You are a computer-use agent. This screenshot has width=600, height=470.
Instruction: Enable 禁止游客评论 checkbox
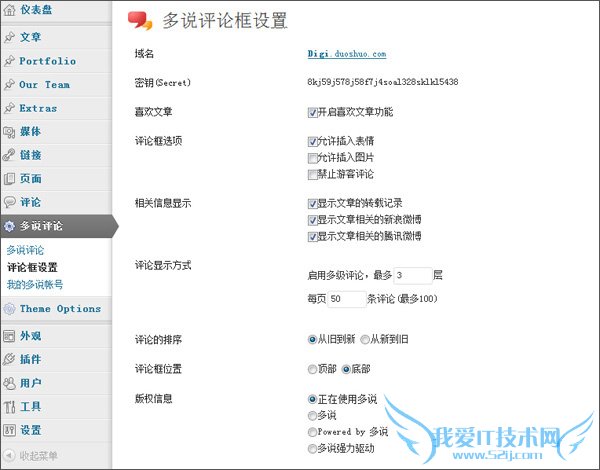coord(312,175)
